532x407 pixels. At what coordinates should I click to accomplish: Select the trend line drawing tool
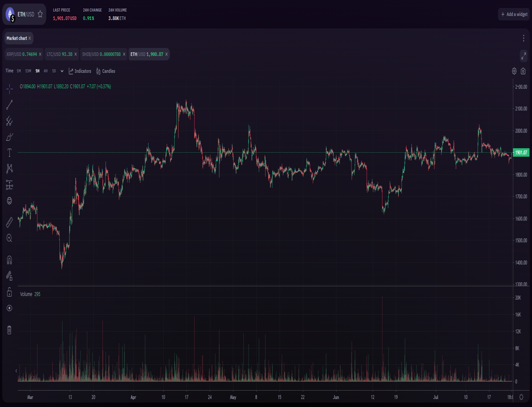(x=9, y=105)
